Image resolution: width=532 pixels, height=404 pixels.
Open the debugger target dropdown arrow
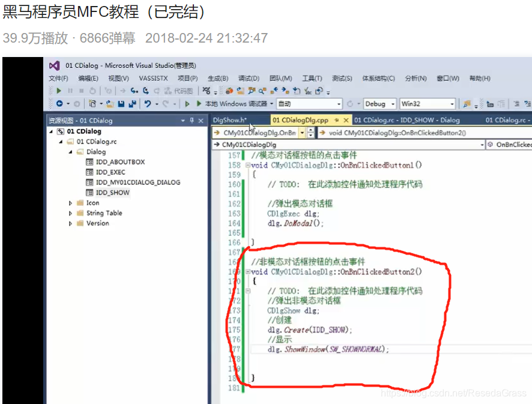pos(271,104)
